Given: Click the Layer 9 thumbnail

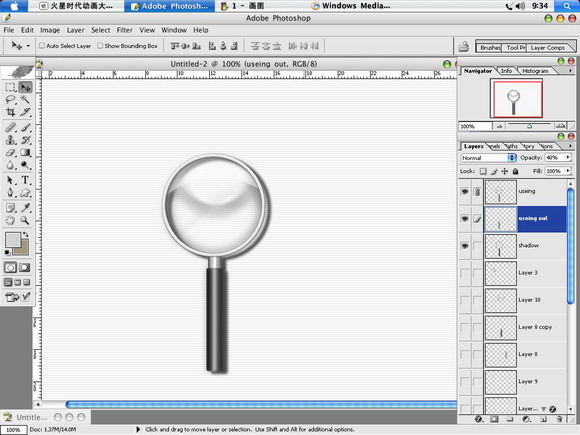Looking at the screenshot, I should 501,382.
